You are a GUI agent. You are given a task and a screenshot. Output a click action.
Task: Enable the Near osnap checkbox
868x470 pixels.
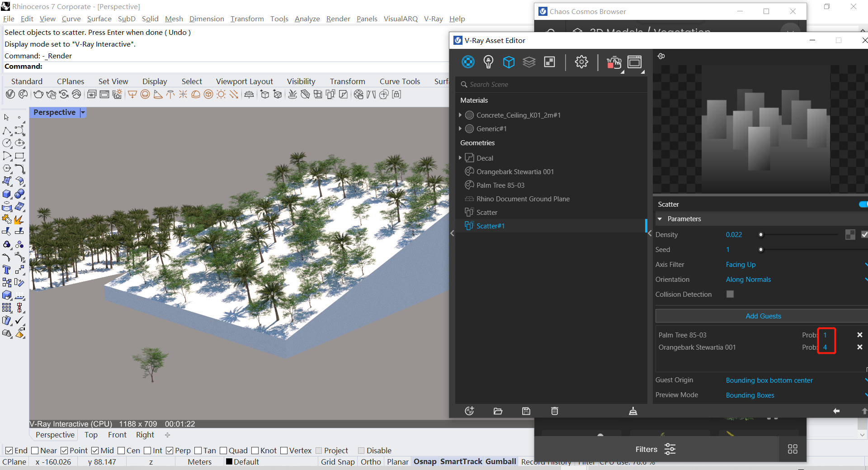coord(35,451)
